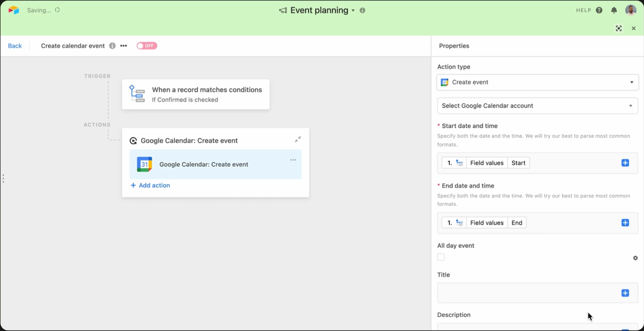Toggle the automation OFF switch on
Screen dimensions: 644x331
coord(147,46)
